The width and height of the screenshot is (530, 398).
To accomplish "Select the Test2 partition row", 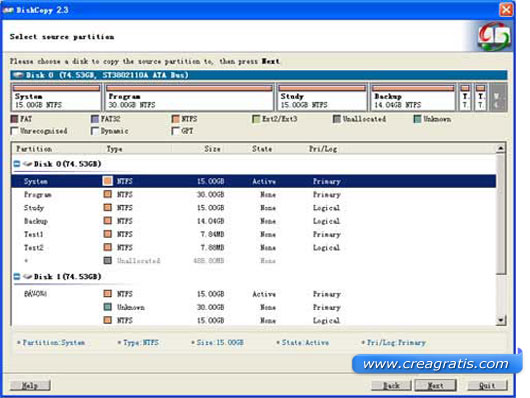I will pyautogui.click(x=254, y=248).
